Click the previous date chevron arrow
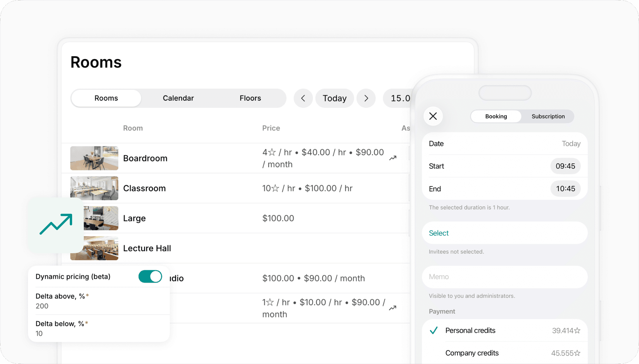The height and width of the screenshot is (364, 639). (303, 98)
